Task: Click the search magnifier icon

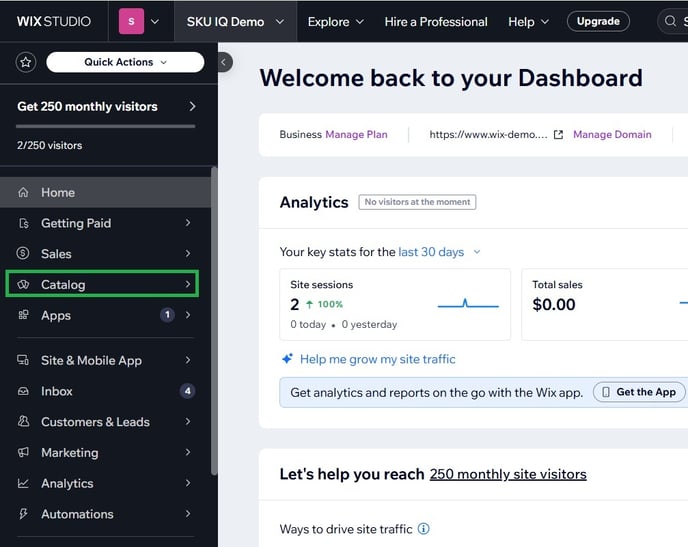Action: (x=670, y=21)
